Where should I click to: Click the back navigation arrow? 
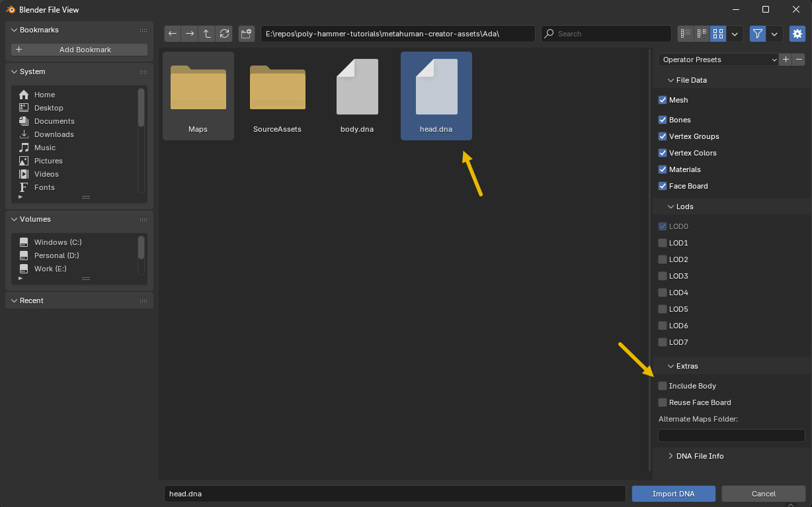click(x=173, y=34)
